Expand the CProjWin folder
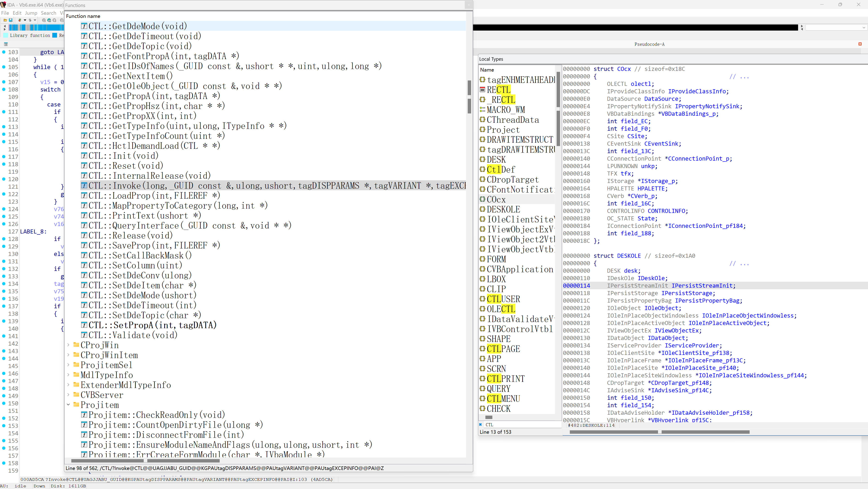Viewport: 868px width, 489px height. (68, 345)
